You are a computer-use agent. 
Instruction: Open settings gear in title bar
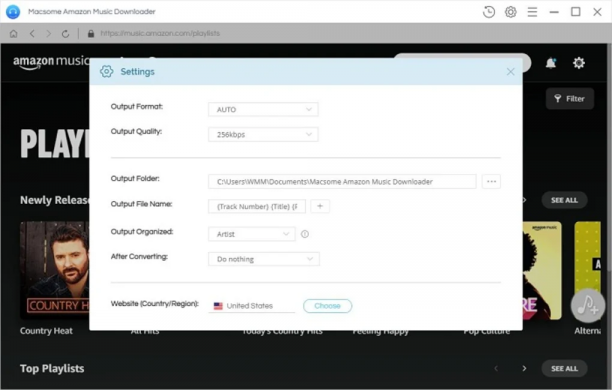[x=511, y=12]
